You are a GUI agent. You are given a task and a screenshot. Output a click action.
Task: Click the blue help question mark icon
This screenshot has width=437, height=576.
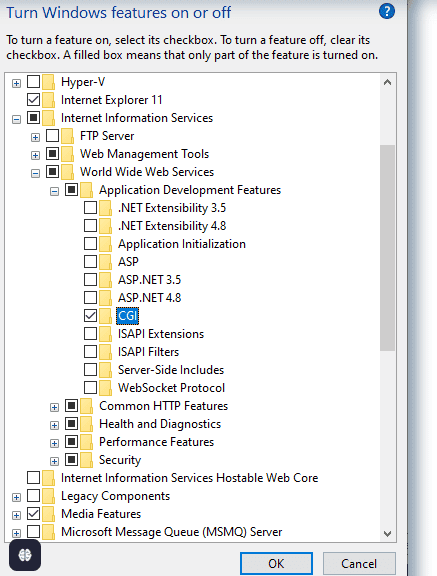point(387,11)
